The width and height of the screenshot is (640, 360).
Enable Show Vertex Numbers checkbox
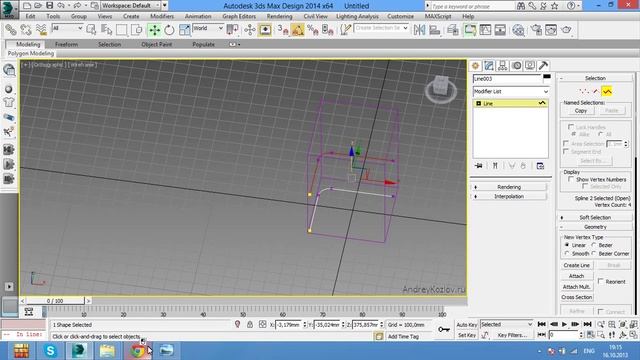point(571,180)
